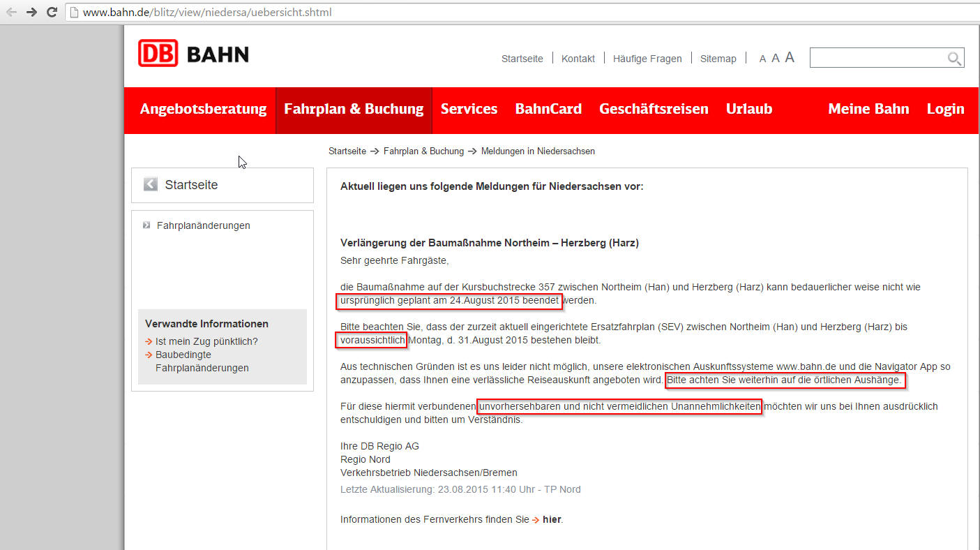Open the BahnCard navigation tab
980x550 pixels.
click(x=548, y=110)
